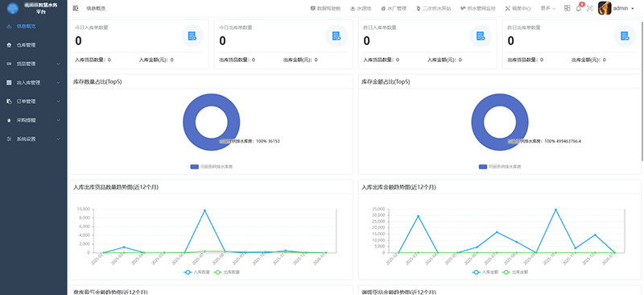The image size is (644, 295).
Task: Toggle fullscreen with the frame icon
Action: pos(590,8)
